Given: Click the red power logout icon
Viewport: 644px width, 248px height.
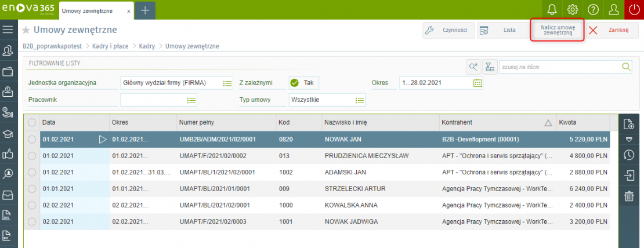Looking at the screenshot, I should tap(634, 9).
